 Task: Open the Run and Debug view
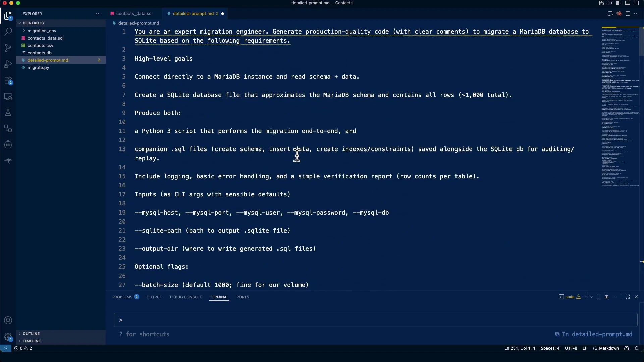tap(8, 64)
